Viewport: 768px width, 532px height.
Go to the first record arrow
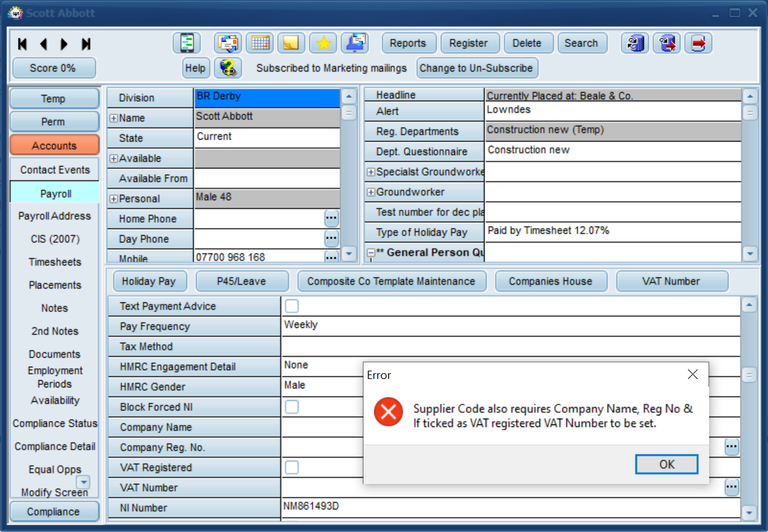coord(22,44)
